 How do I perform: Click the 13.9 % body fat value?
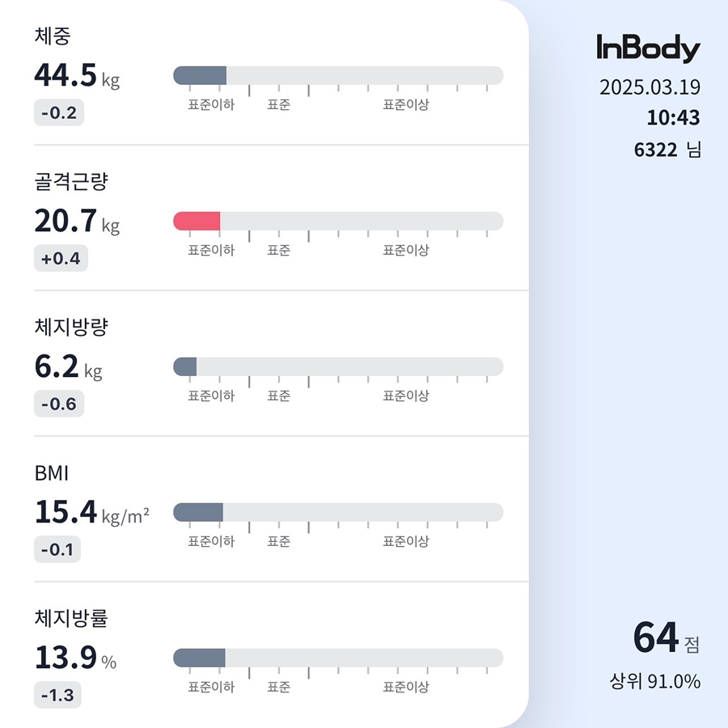(x=75, y=658)
